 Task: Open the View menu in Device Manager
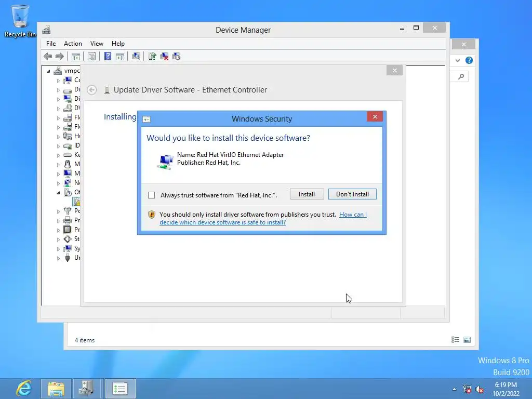point(97,44)
